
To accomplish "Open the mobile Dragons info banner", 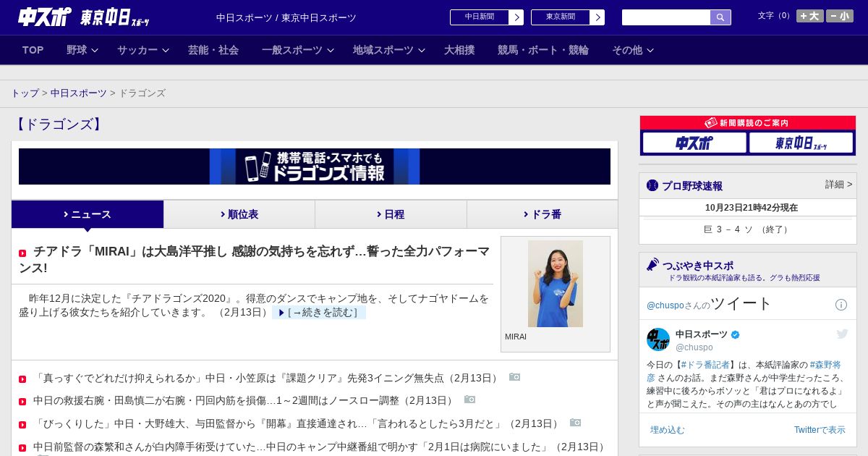I will point(315,166).
